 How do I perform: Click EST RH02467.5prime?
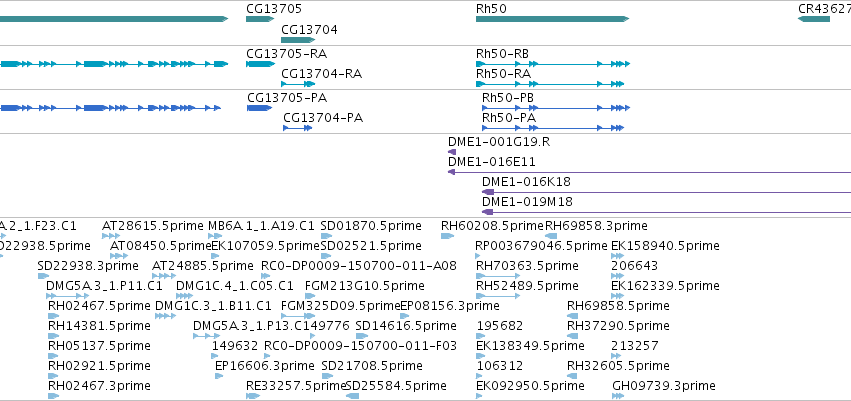coord(53,316)
